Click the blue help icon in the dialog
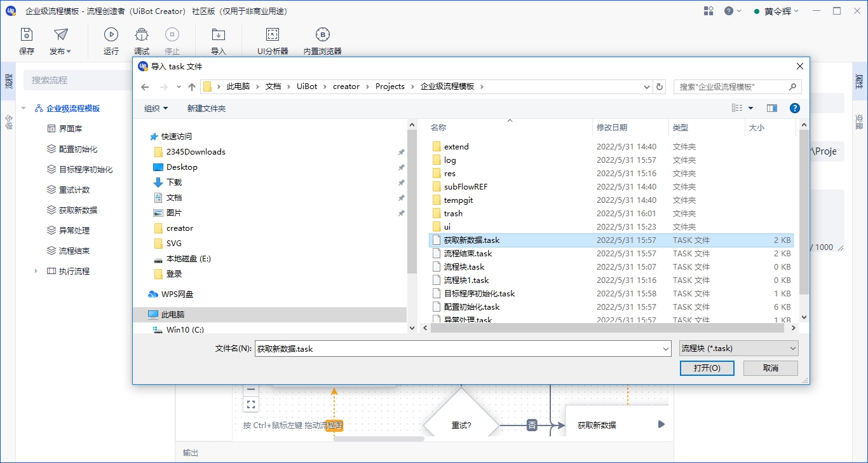Screen dimensions: 868x463 point(794,108)
